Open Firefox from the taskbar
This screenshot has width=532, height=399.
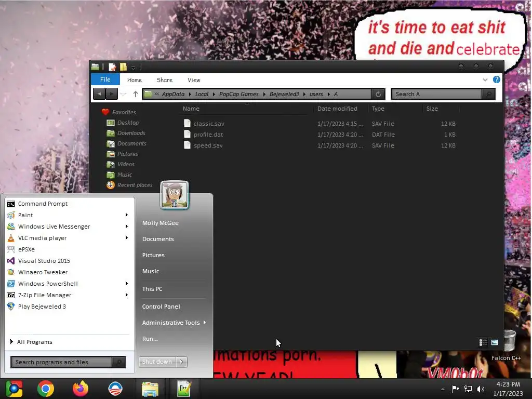point(81,389)
